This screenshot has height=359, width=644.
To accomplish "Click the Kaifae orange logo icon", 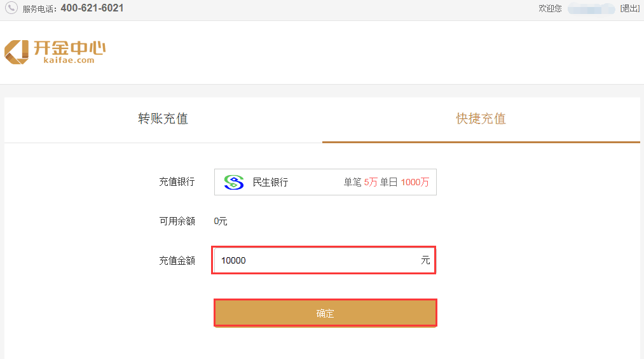I will coord(17,52).
